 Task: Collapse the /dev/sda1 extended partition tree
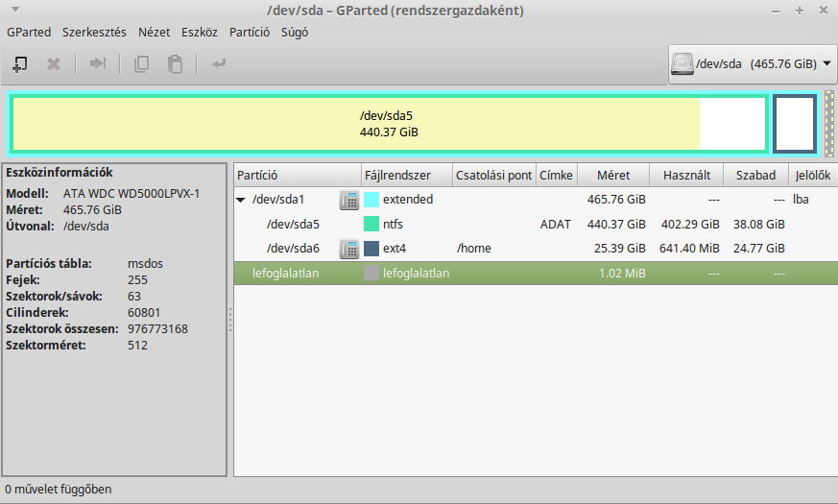[x=241, y=200]
